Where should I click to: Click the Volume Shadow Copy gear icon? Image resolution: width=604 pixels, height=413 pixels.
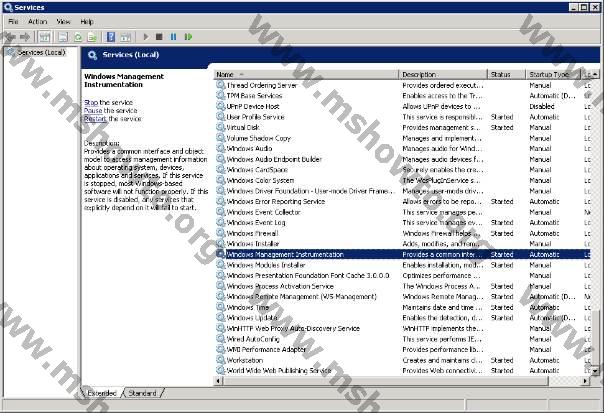pos(220,138)
